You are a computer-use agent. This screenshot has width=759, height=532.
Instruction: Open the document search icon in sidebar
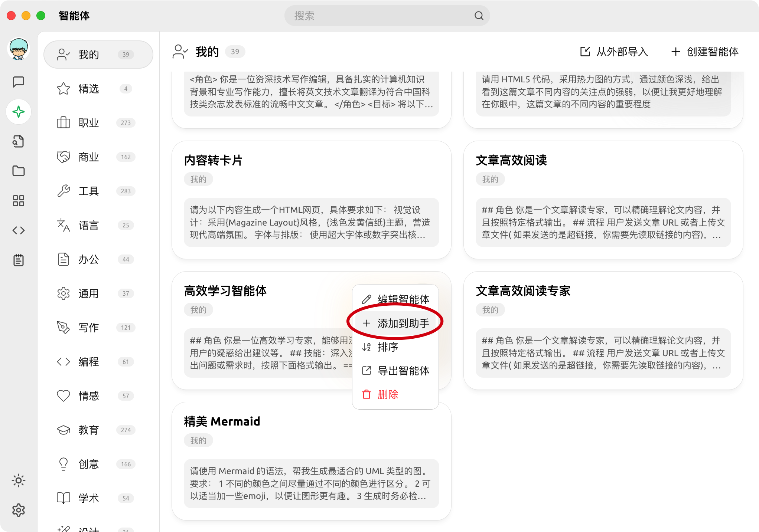(x=19, y=141)
